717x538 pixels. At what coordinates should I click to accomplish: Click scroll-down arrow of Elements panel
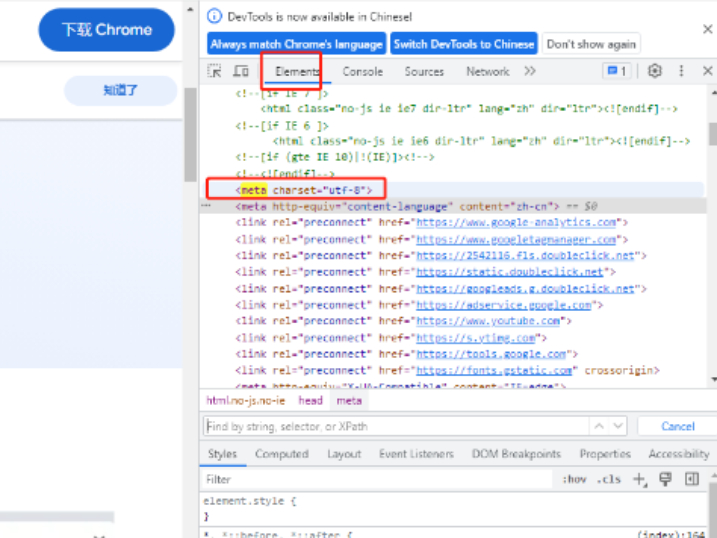(x=714, y=379)
